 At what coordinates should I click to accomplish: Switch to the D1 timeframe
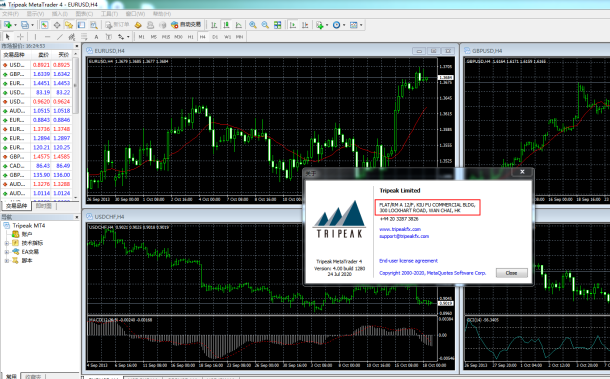coord(215,37)
